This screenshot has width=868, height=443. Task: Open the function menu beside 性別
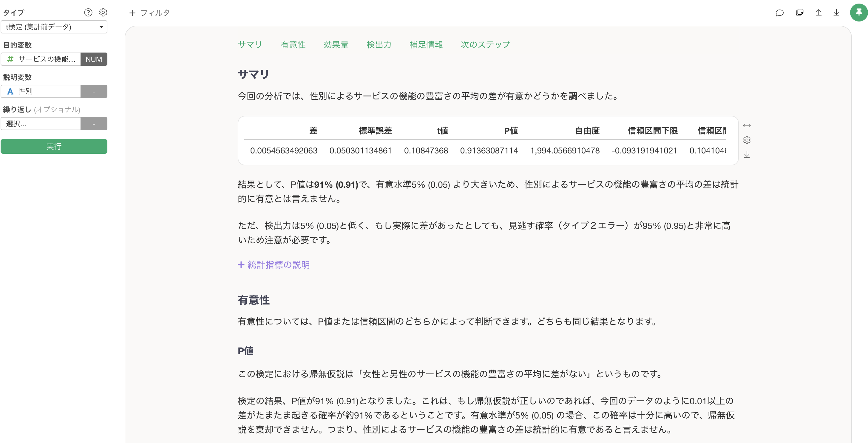(94, 91)
